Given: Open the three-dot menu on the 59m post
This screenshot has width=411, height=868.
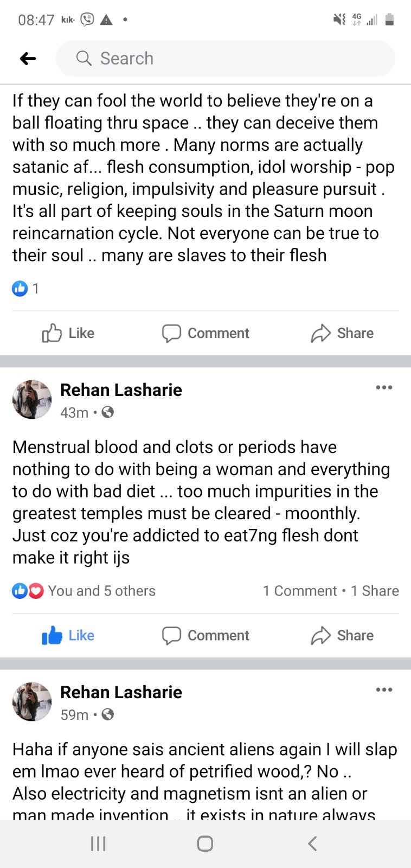Looking at the screenshot, I should pos(384,690).
